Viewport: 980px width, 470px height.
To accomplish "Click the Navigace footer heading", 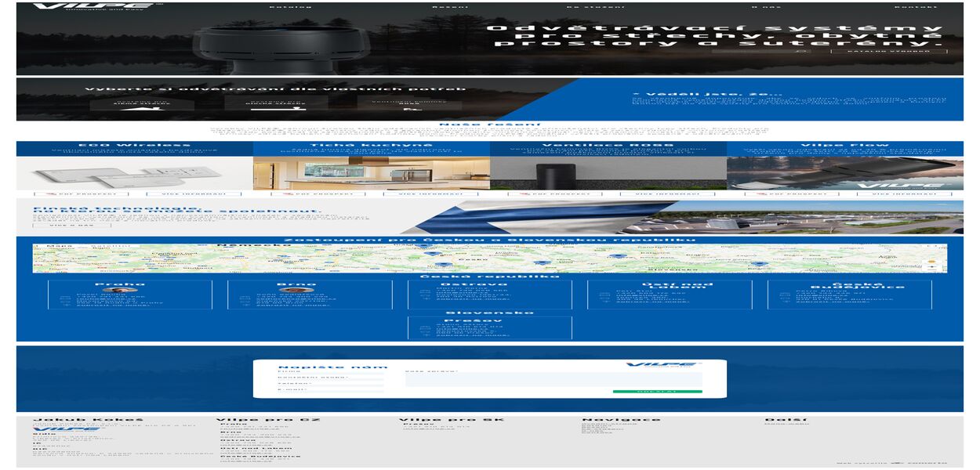I will [621, 420].
